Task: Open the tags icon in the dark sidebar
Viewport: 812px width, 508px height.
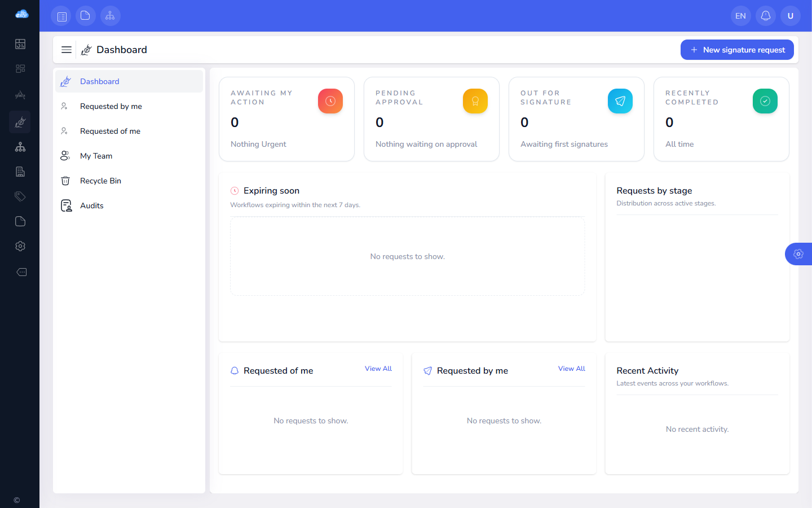Action: pyautogui.click(x=20, y=196)
